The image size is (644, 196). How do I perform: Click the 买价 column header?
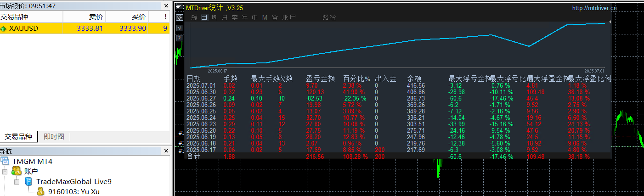coord(126,17)
